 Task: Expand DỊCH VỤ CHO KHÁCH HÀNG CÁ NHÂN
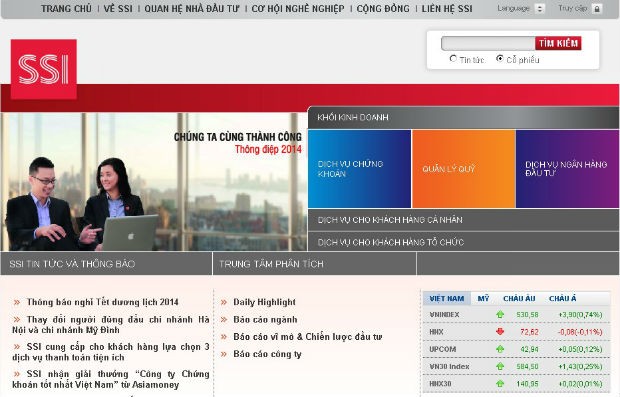tap(463, 220)
